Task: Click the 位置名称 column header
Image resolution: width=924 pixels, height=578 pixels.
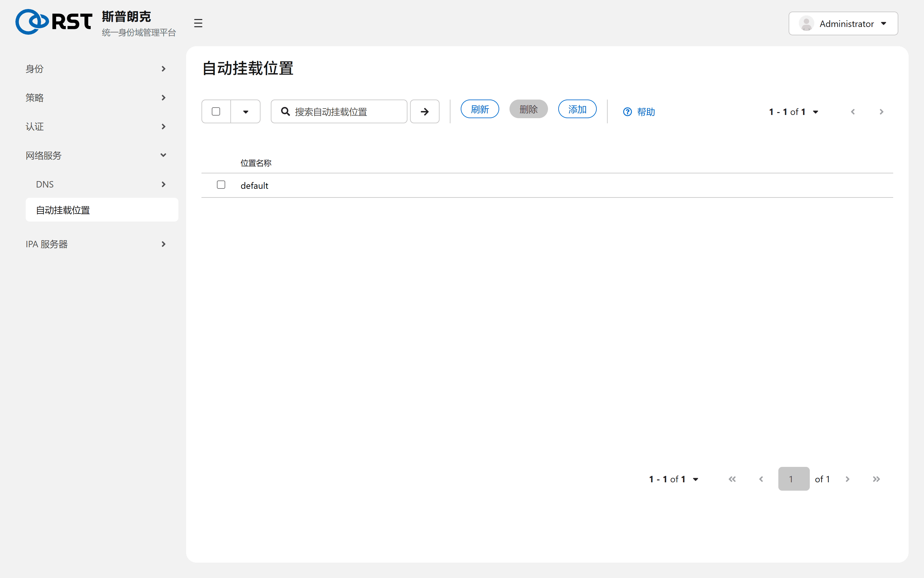Action: (x=256, y=163)
